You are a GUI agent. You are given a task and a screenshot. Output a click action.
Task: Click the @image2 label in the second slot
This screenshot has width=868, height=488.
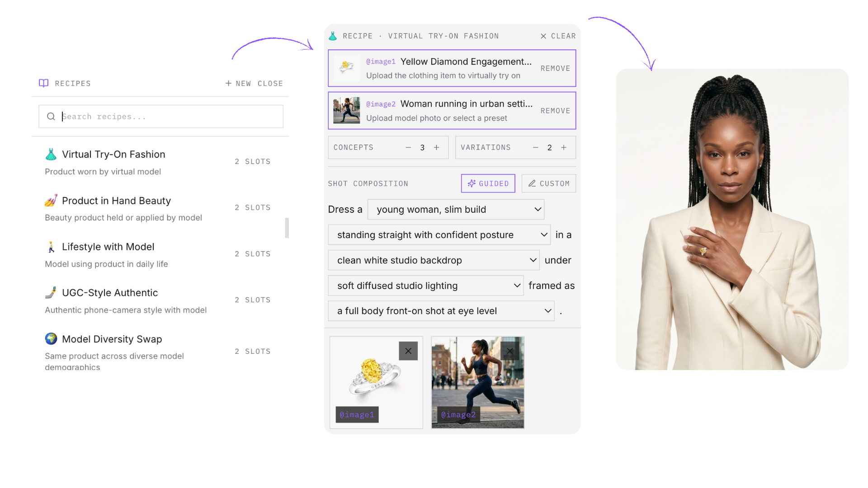coord(381,104)
